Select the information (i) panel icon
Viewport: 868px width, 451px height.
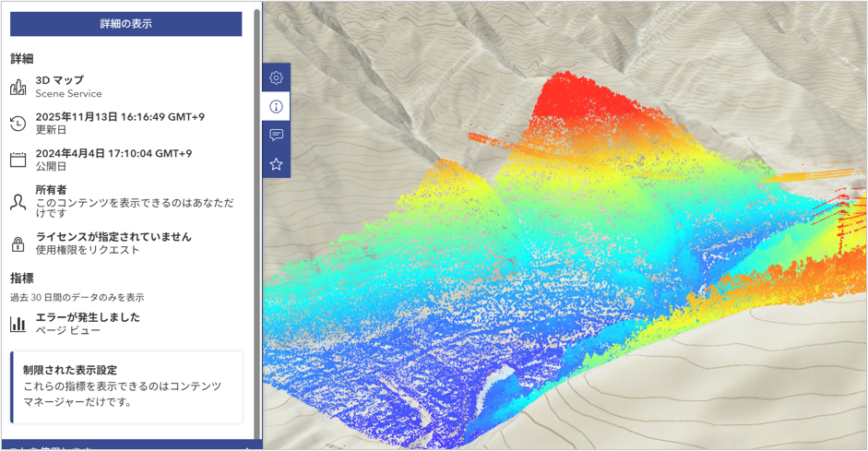276,106
